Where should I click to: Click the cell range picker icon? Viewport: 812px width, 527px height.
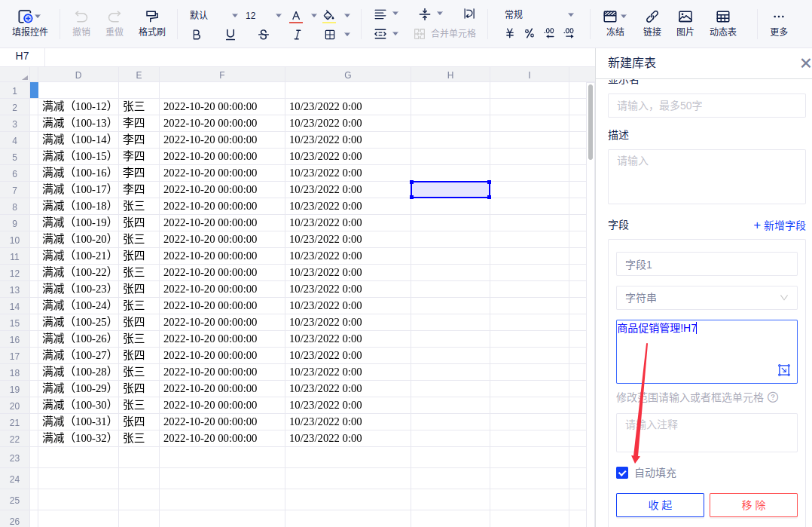(x=784, y=370)
